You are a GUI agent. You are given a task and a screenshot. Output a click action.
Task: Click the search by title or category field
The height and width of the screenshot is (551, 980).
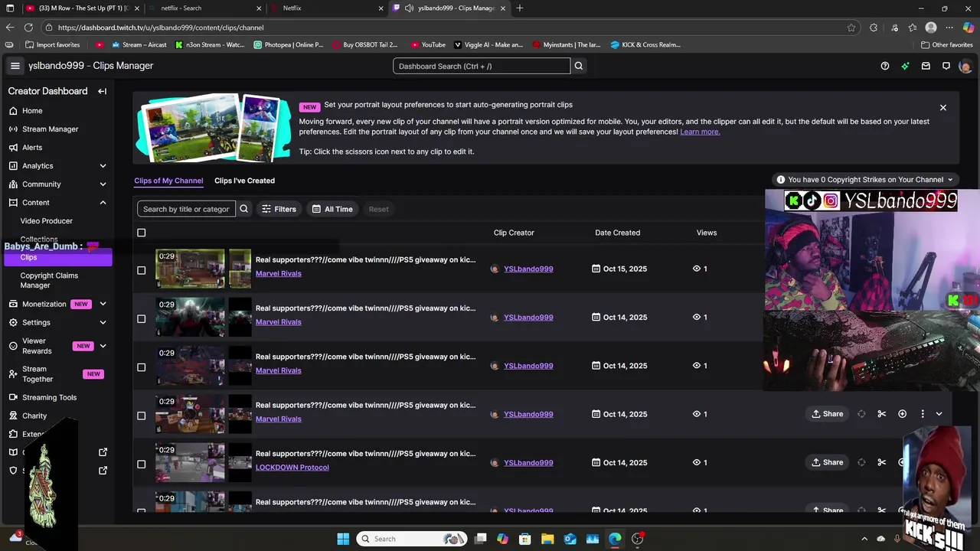[x=186, y=209]
